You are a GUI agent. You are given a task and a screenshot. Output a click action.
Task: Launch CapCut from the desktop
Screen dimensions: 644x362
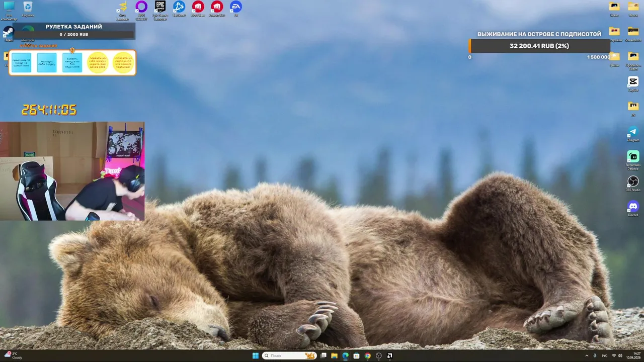(633, 83)
